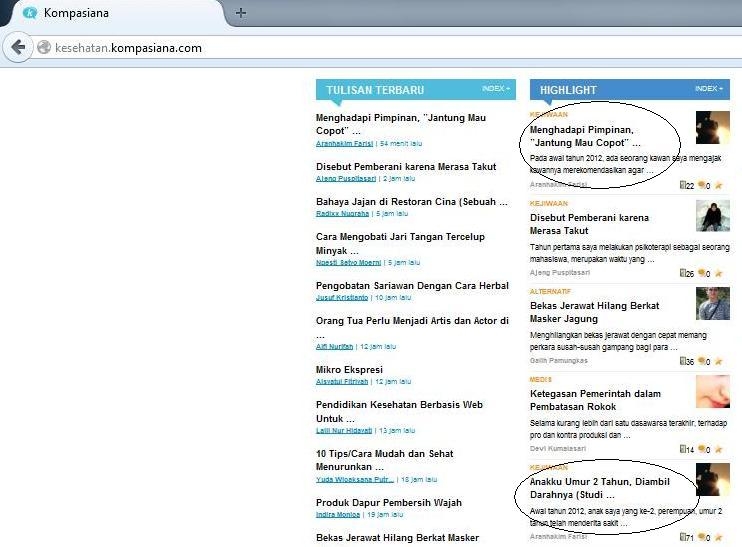Screen dimensions: 742x547
Task: Open article 'Pendidikan Kesehatan Berbasis Web Untuk'
Action: [399, 411]
